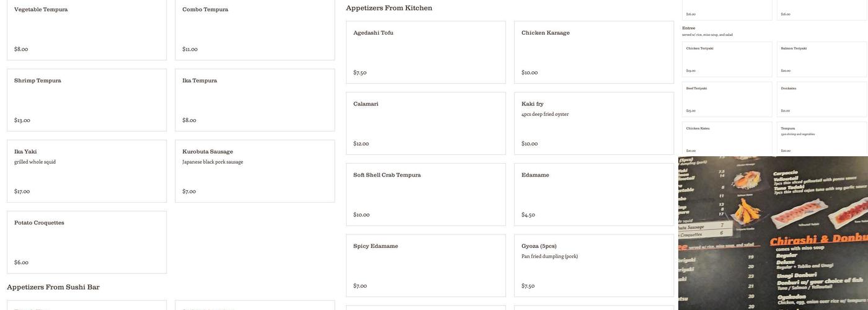Viewport: 868px width, 310px height.
Task: Click the Edamame $4.50 item
Action: point(594,195)
